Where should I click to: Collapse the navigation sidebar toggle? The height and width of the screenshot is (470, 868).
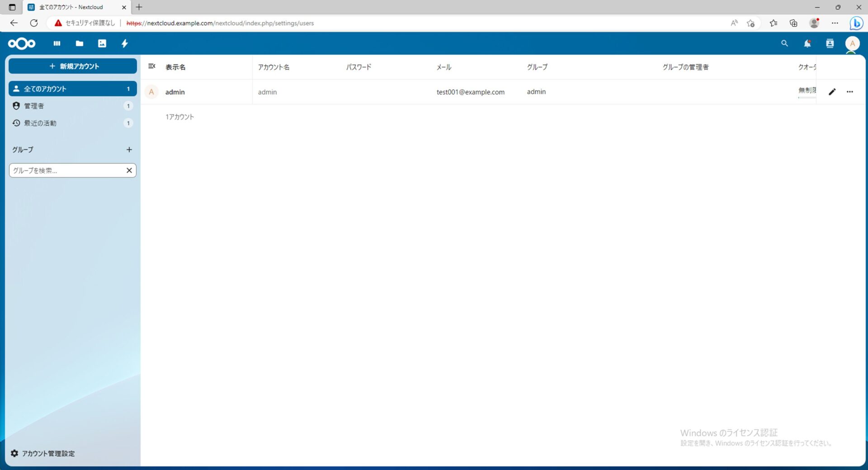click(x=152, y=66)
